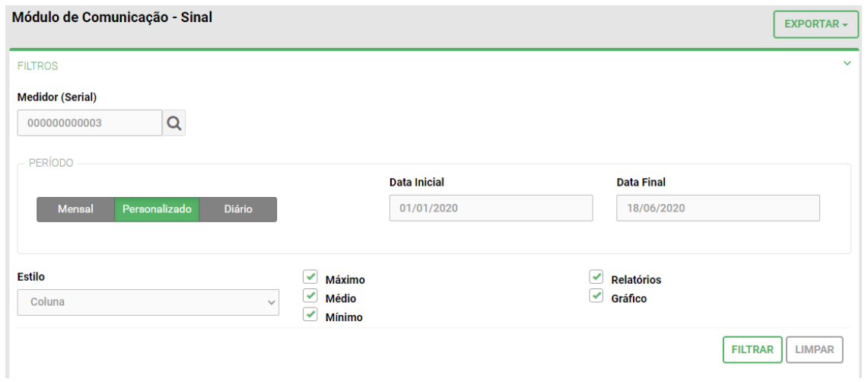The image size is (868, 382).
Task: Choose the Diário period tab
Action: point(238,210)
